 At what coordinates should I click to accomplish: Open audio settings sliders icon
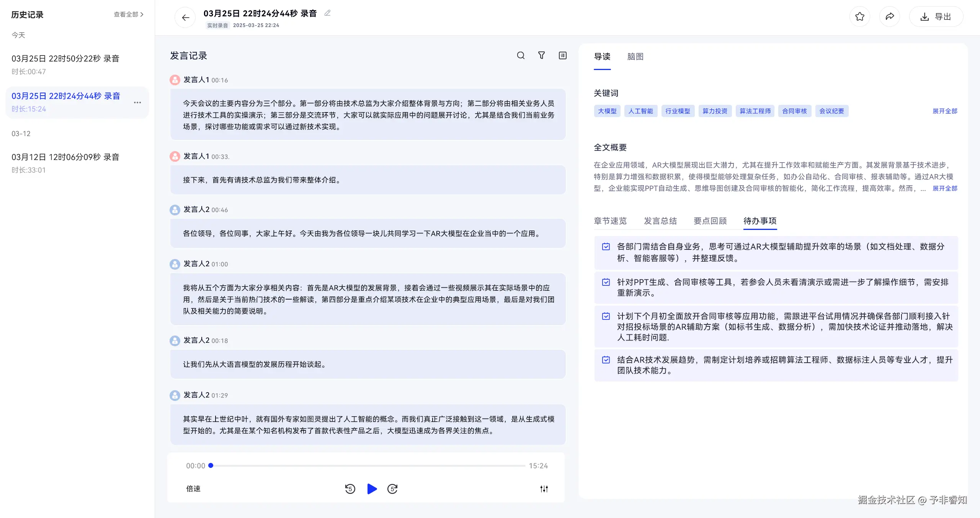pos(544,489)
